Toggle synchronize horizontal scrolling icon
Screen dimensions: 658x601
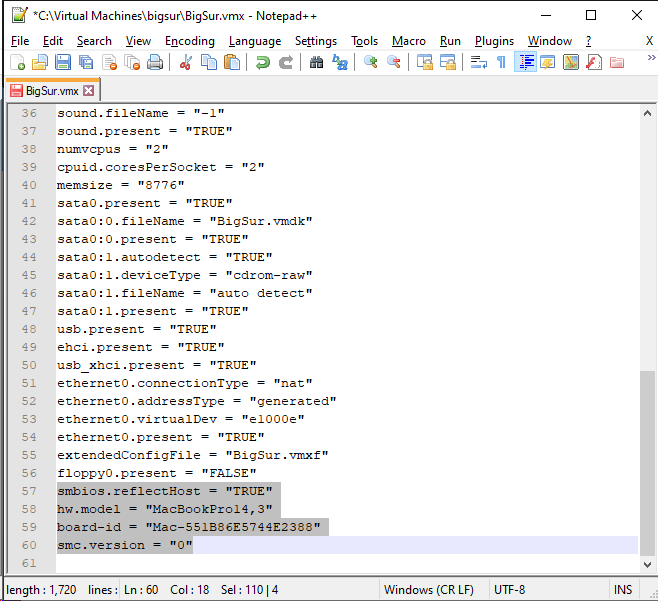tap(448, 63)
